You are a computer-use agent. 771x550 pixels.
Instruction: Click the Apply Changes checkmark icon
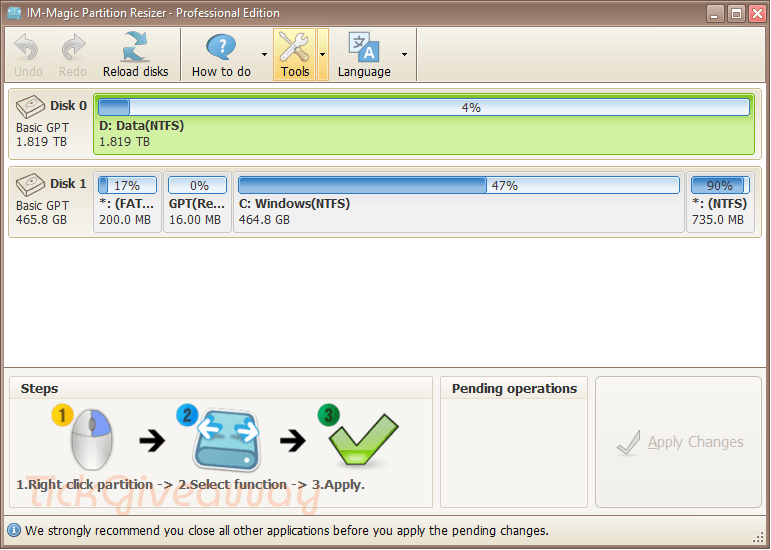(628, 442)
